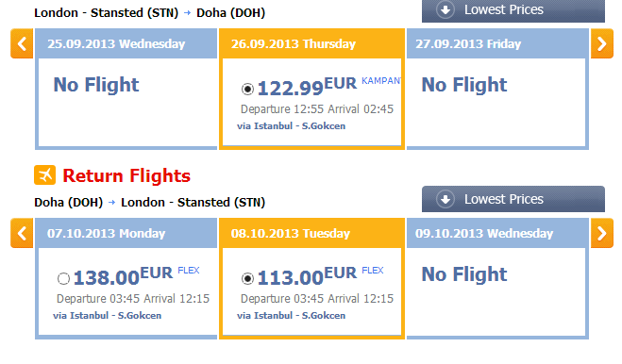622x364 pixels.
Task: Open Lowest Prices for Doha to London
Action: tap(513, 199)
